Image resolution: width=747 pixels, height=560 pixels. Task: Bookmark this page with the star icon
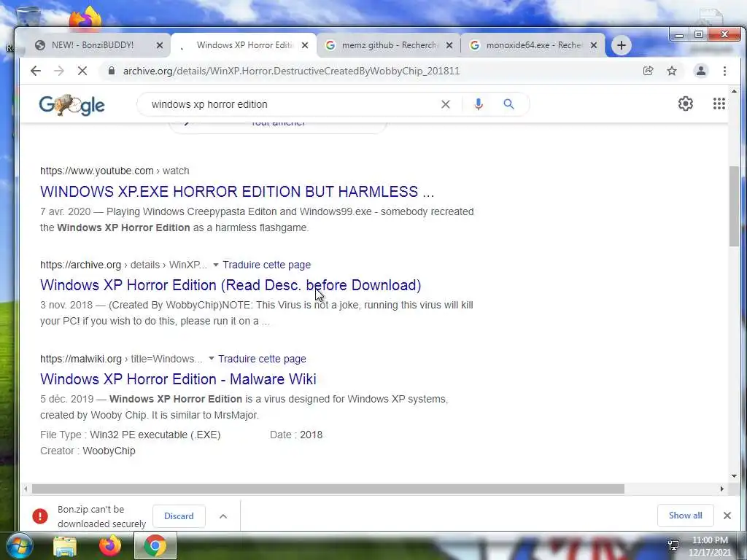point(672,71)
